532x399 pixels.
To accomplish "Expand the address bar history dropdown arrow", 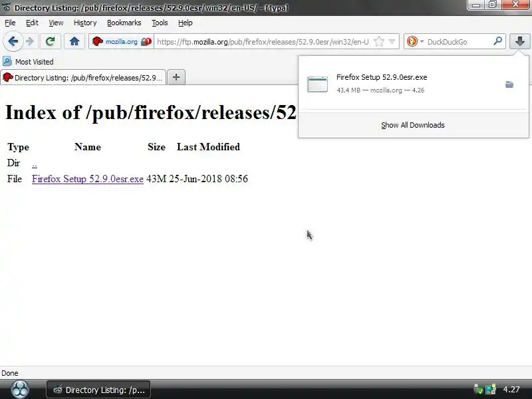I will (392, 42).
